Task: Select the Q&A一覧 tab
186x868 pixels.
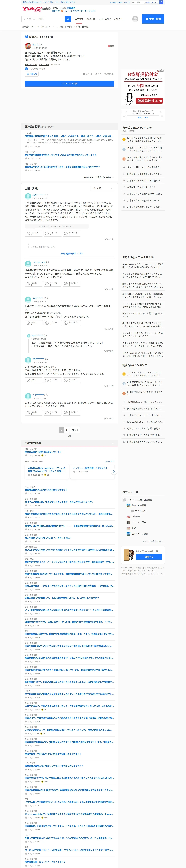Action: [x=91, y=19]
